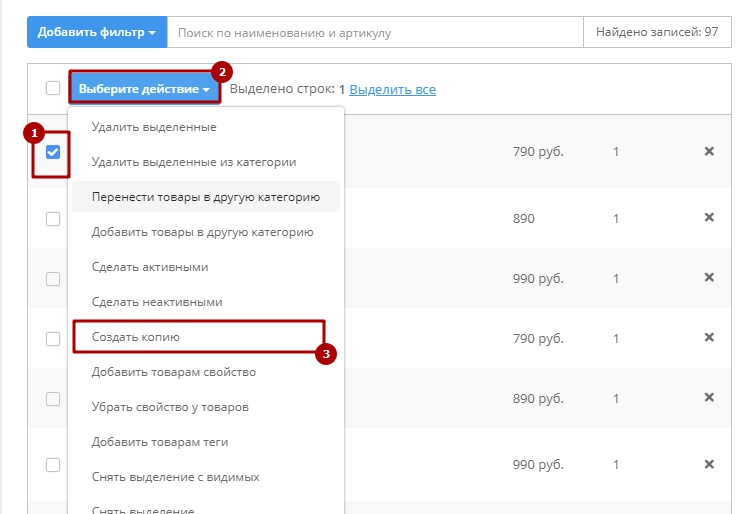This screenshot has height=514, width=740.
Task: Delete the first 790 руб. row with its X icon
Action: (709, 151)
